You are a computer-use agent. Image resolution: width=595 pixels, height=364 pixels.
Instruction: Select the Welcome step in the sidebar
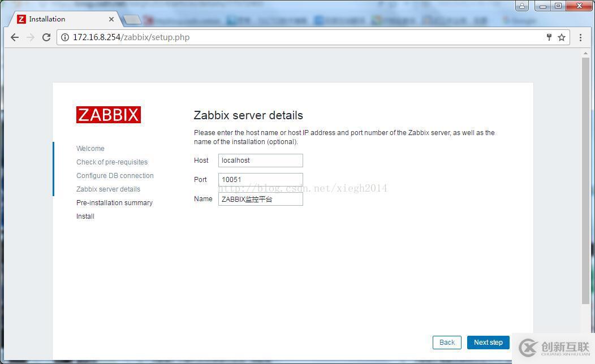pos(90,148)
